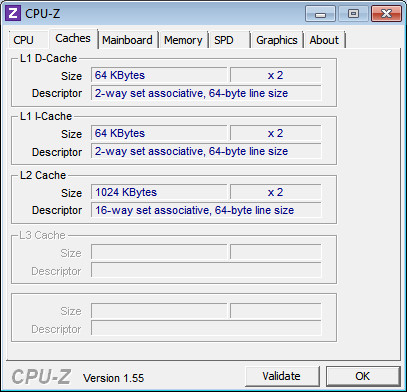407x392 pixels.
Task: Click the empty L3 Cache size field
Action: (x=159, y=252)
